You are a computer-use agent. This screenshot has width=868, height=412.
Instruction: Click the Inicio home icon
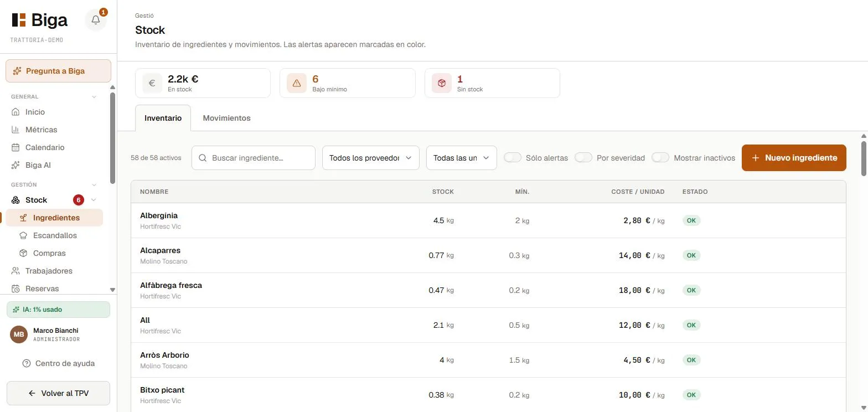15,112
